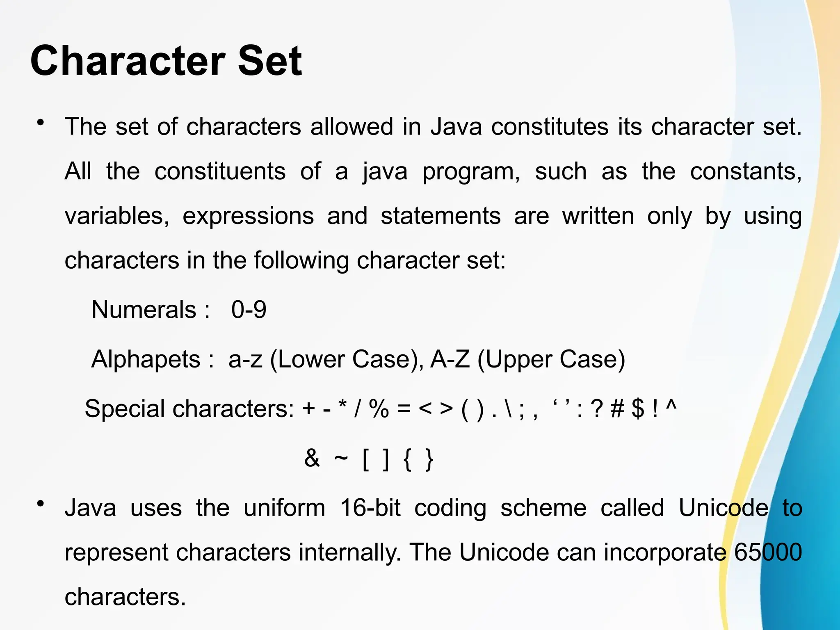This screenshot has height=630, width=840.
Task: Click the hash symbol in the list
Action: click(617, 409)
